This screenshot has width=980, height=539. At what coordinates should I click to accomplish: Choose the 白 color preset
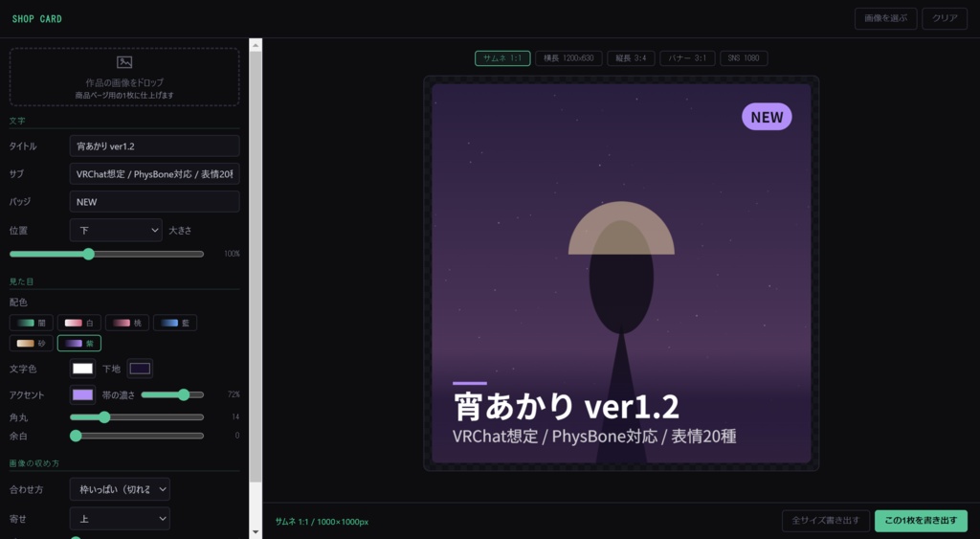(79, 323)
